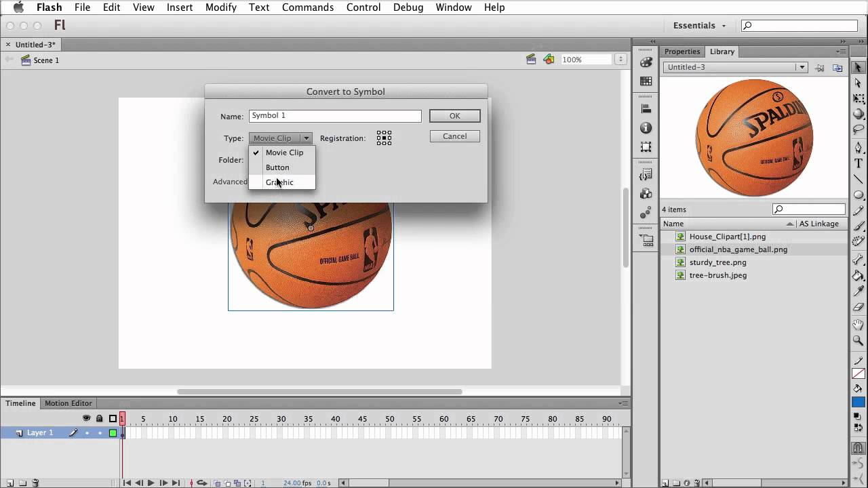The height and width of the screenshot is (488, 868).
Task: Select the Eyedropper tool
Action: [x=858, y=291]
